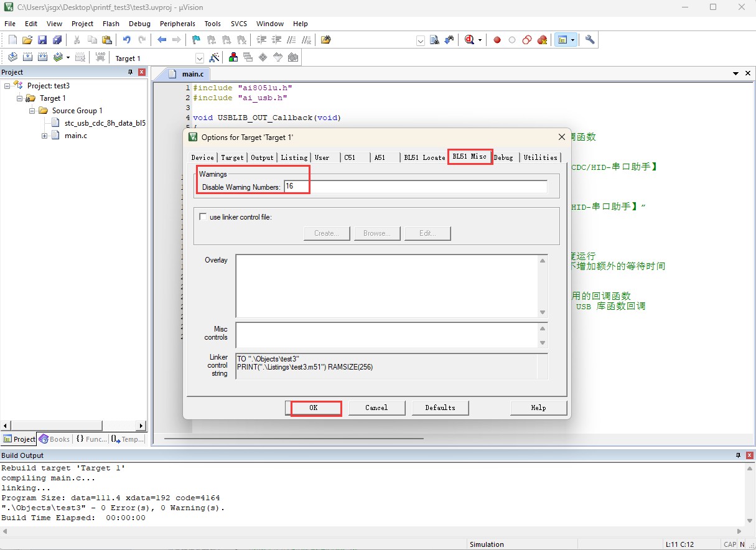Click the Save file toolbar icon
The image size is (756, 550).
click(x=42, y=40)
